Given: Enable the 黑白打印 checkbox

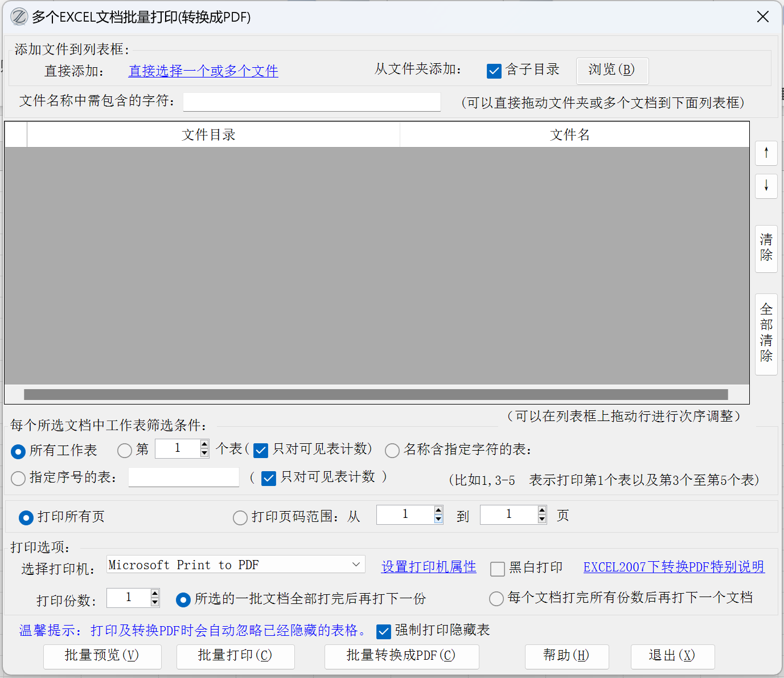Looking at the screenshot, I should click(498, 569).
